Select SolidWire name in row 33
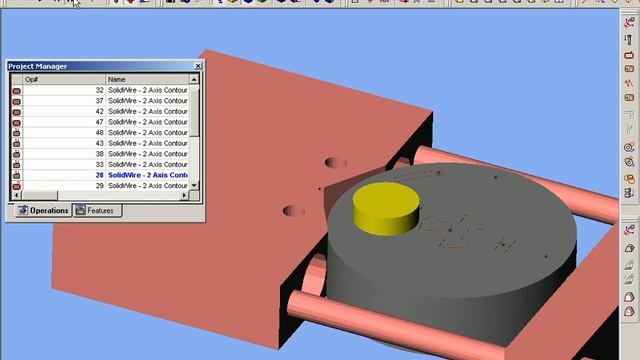The width and height of the screenshot is (640, 360). point(148,164)
